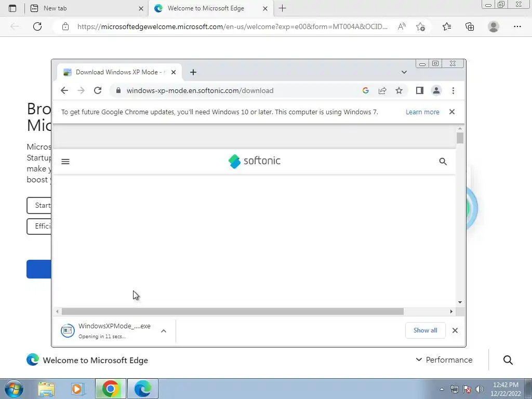
Task: Show hidden tray icons
Action: click(442, 389)
